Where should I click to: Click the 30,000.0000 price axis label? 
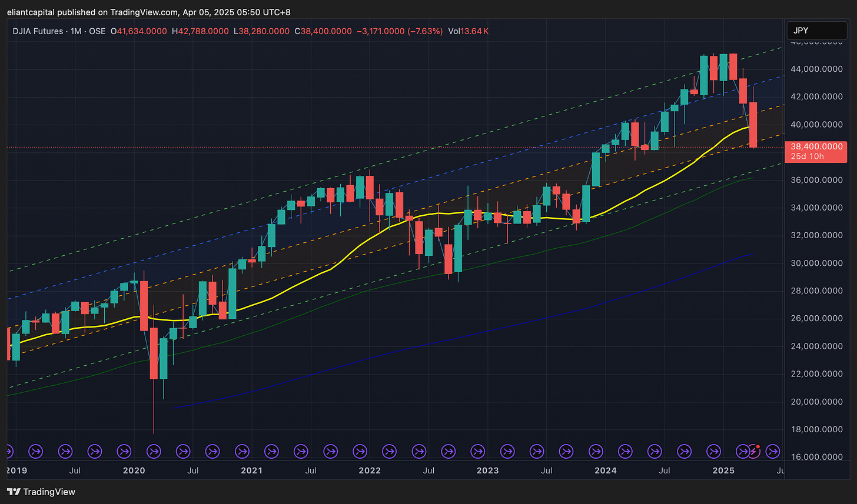pyautogui.click(x=816, y=263)
